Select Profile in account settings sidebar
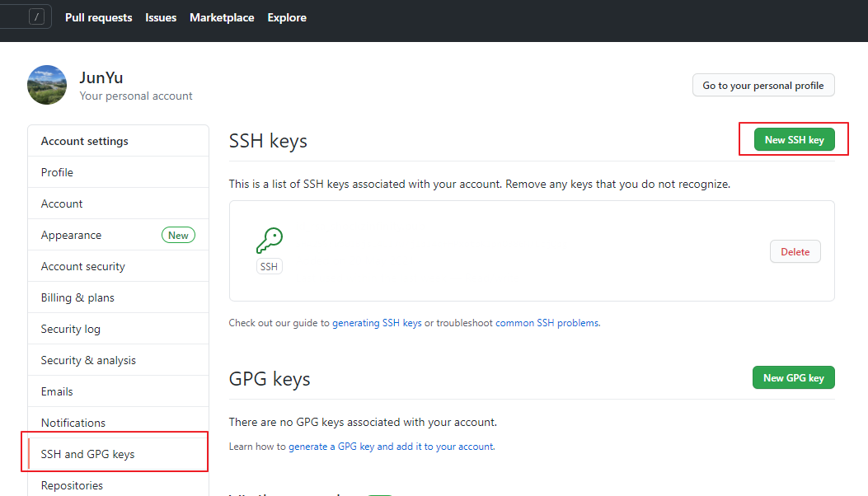 (x=57, y=172)
